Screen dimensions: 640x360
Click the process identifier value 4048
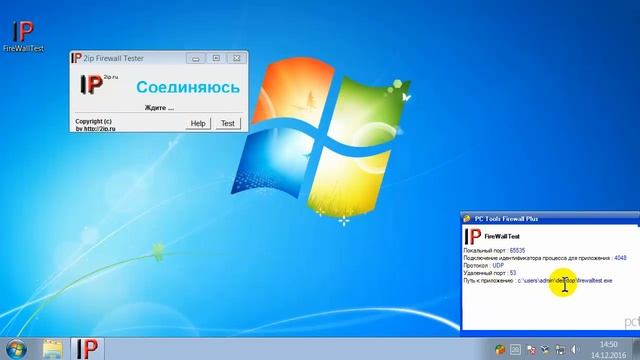[x=620, y=258]
